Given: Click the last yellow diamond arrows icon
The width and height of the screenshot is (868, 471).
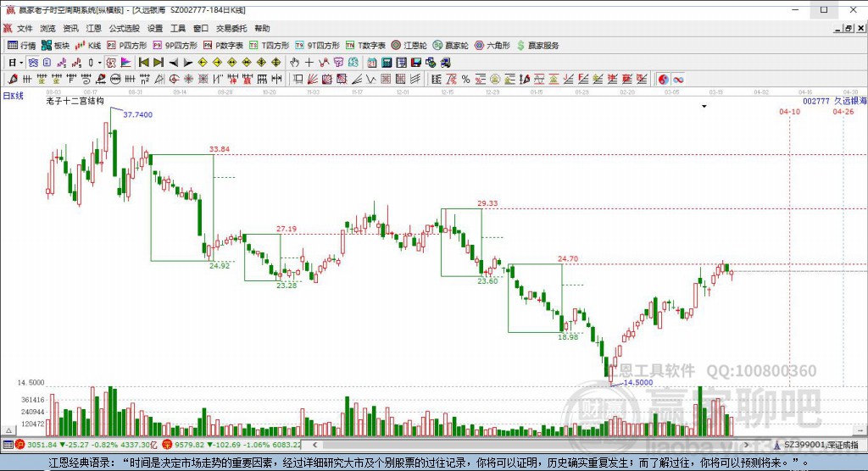Looking at the screenshot, I should 275,63.
